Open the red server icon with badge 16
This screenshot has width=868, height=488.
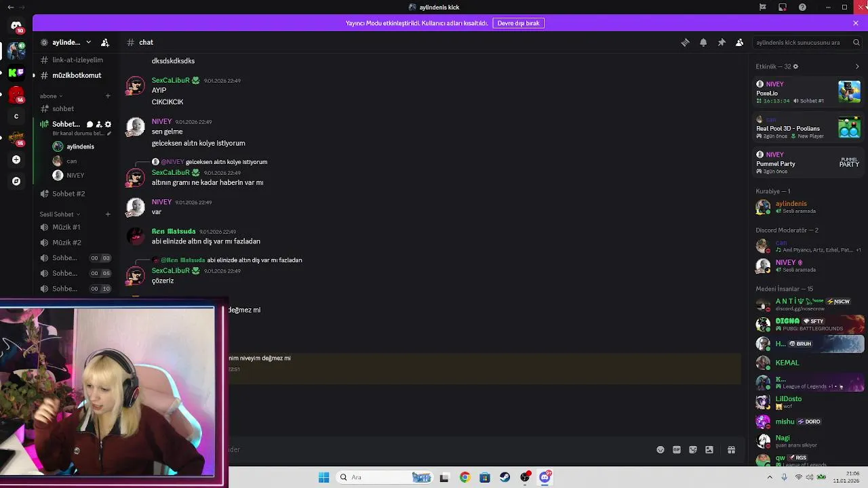16,94
